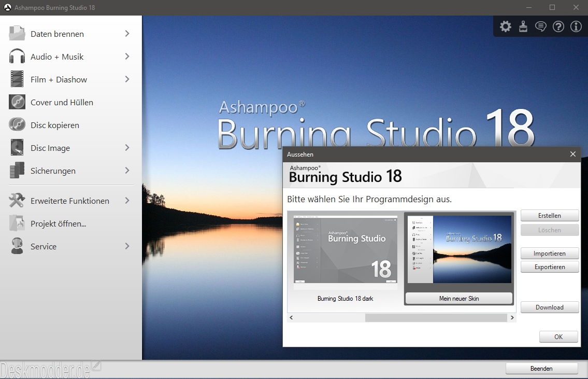Select the Projekt öffnen... menu entry
The width and height of the screenshot is (588, 379).
point(71,223)
